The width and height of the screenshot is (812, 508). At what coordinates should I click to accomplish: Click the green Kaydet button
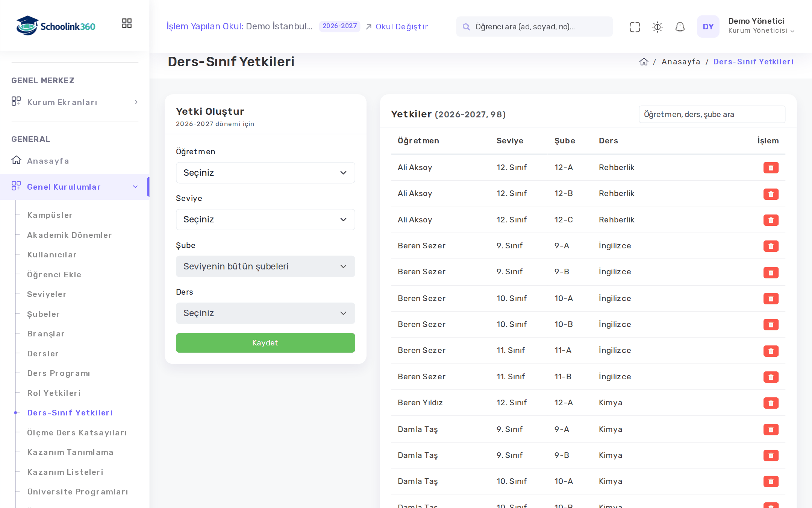pos(265,343)
